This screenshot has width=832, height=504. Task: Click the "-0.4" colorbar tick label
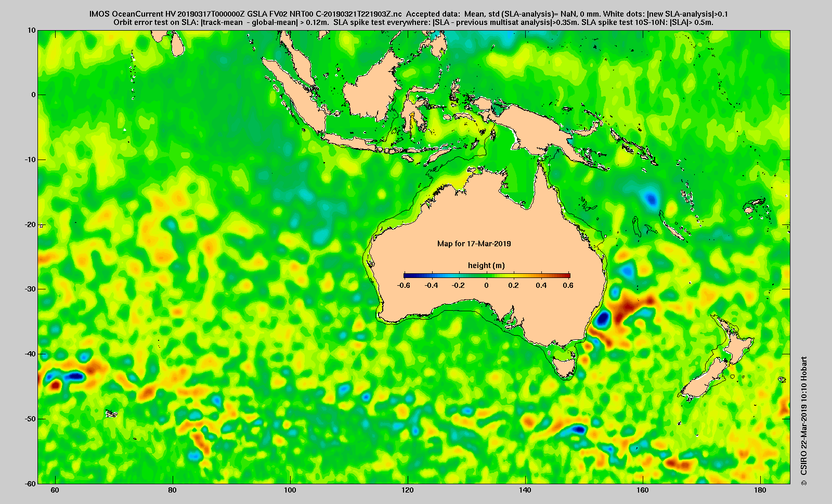click(431, 285)
